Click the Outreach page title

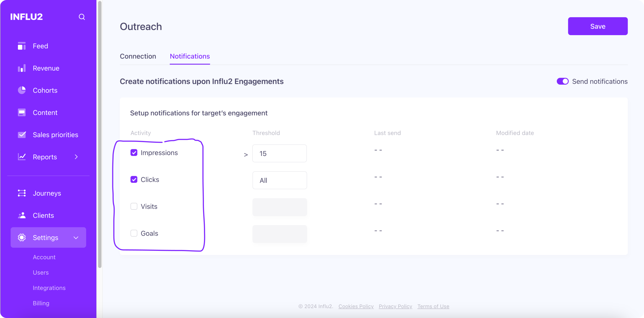coord(141,27)
